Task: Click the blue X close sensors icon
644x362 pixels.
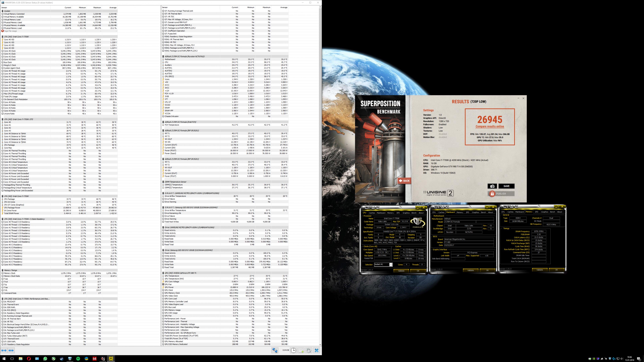Action: coord(317,350)
